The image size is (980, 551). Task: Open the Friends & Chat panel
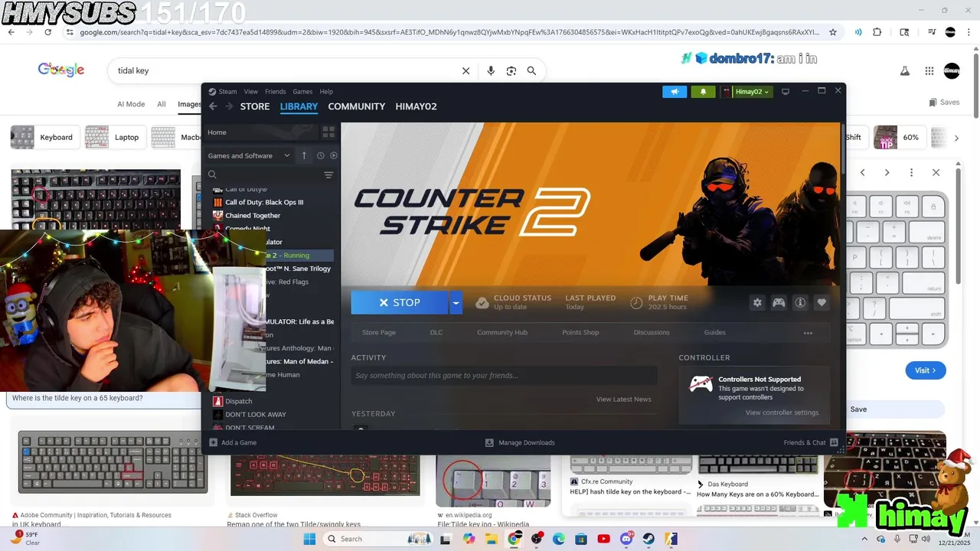[x=811, y=442]
